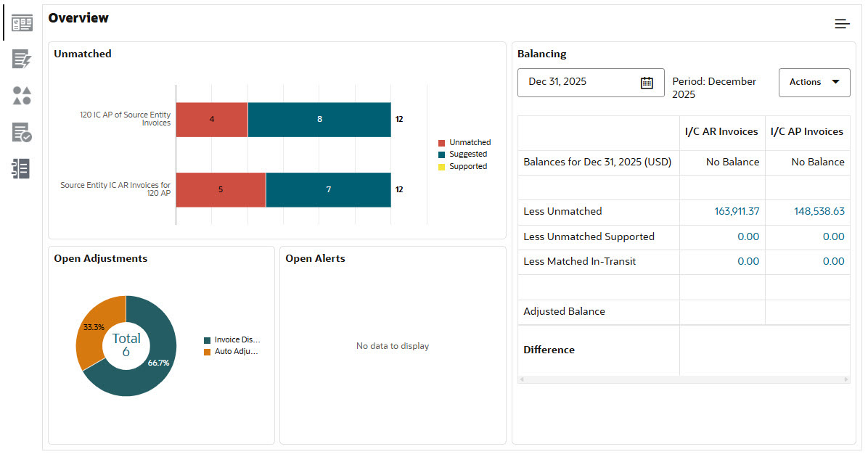Open the calendar date picker icon
The image size is (868, 457).
(647, 83)
